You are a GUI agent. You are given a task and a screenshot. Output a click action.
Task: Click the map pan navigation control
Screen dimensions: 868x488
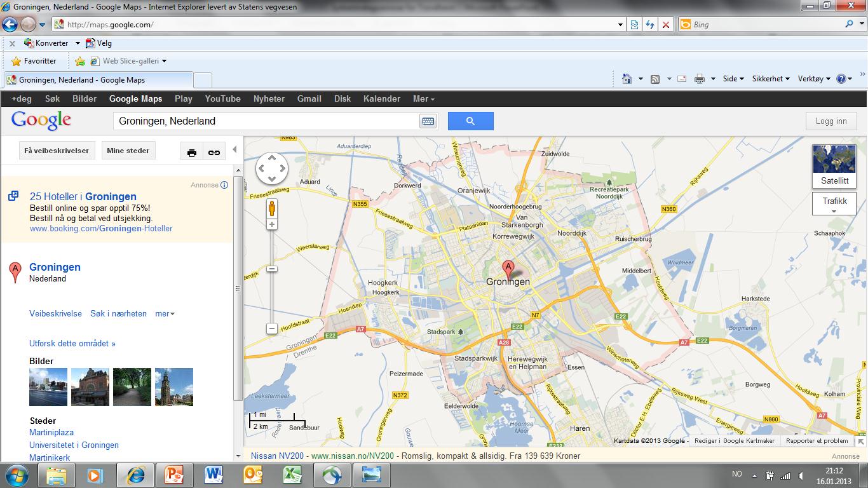click(272, 170)
